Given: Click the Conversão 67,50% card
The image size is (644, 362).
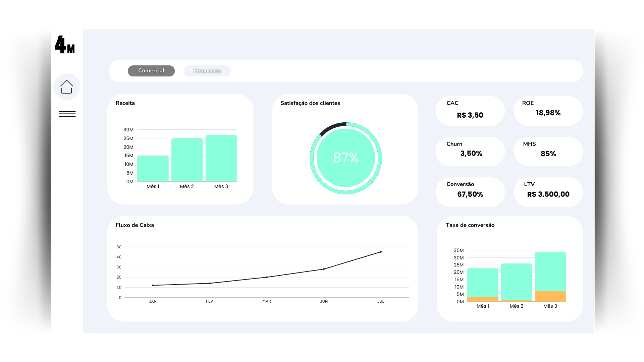Looking at the screenshot, I should [470, 192].
